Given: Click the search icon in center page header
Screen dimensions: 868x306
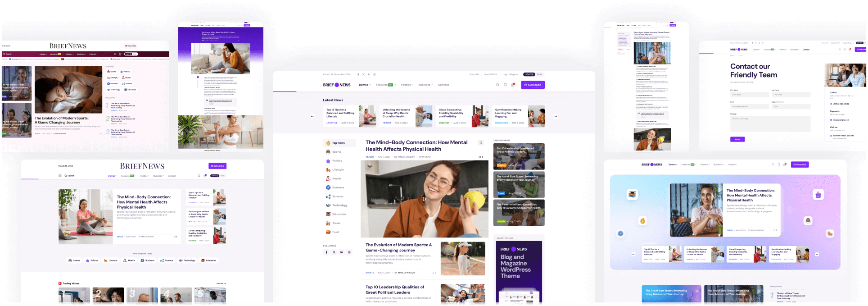Looking at the screenshot, I should coord(497,85).
